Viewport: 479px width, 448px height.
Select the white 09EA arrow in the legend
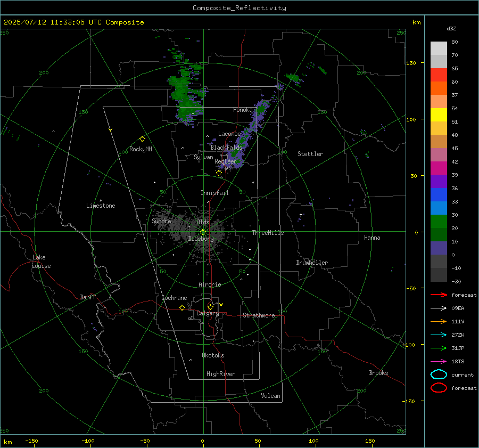click(x=439, y=308)
